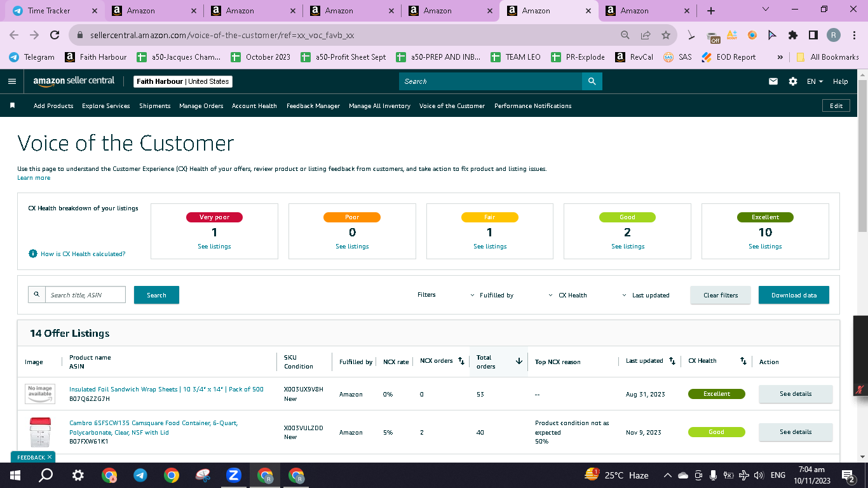Click the Amazon Seller Central logo
The width and height of the screenshot is (868, 488).
(74, 81)
